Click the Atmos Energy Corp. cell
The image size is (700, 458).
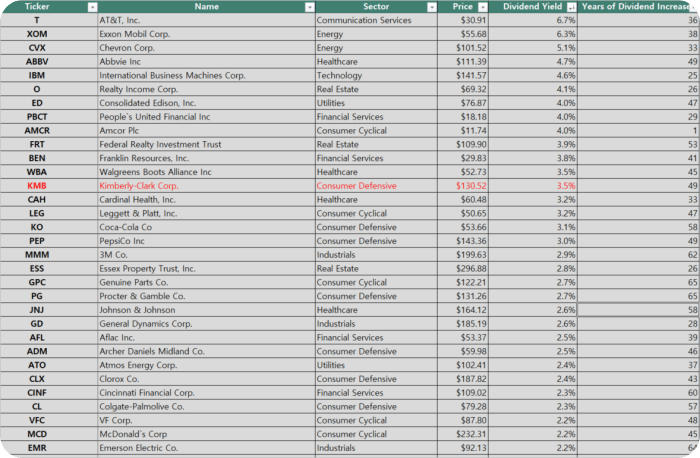pyautogui.click(x=206, y=366)
